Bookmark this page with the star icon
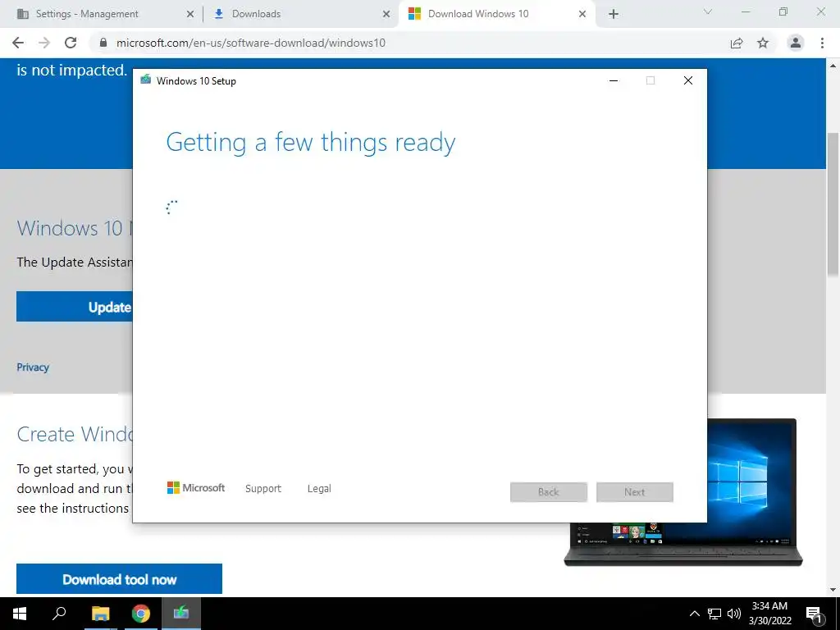 coord(763,43)
